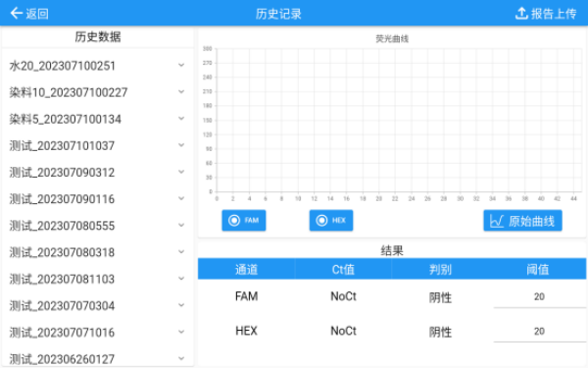This screenshot has height=368, width=588.
Task: Toggle the FAM channel radio button
Action: (x=234, y=221)
